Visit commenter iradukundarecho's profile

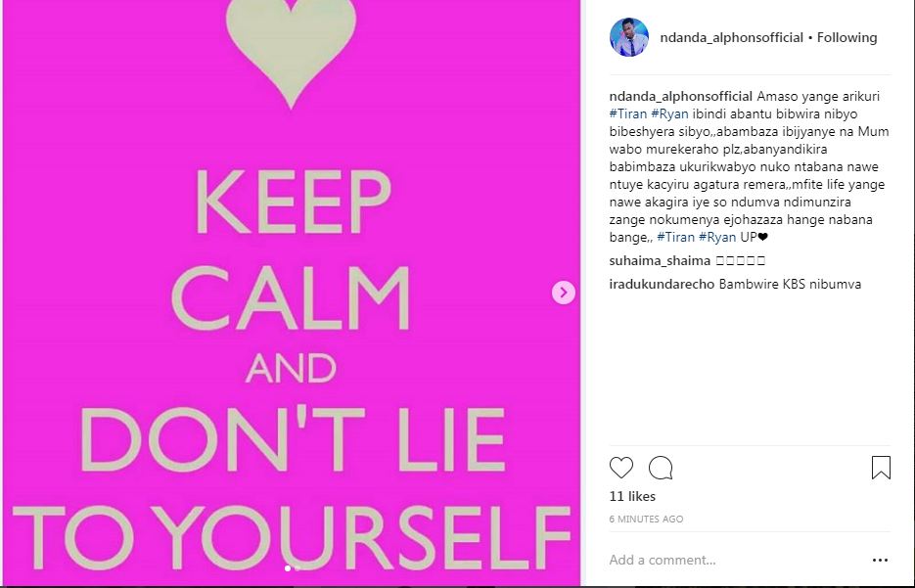coord(662,284)
